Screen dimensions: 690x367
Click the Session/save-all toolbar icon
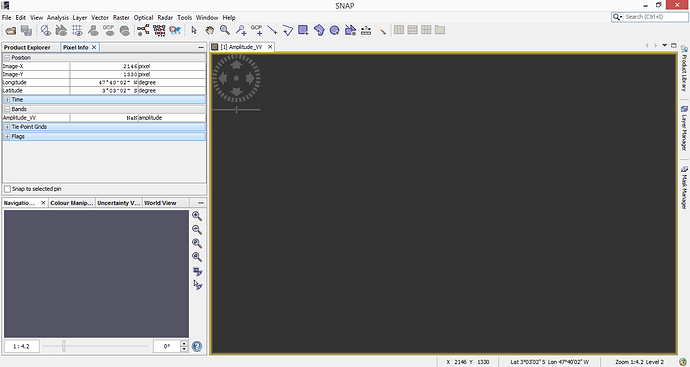coord(26,30)
